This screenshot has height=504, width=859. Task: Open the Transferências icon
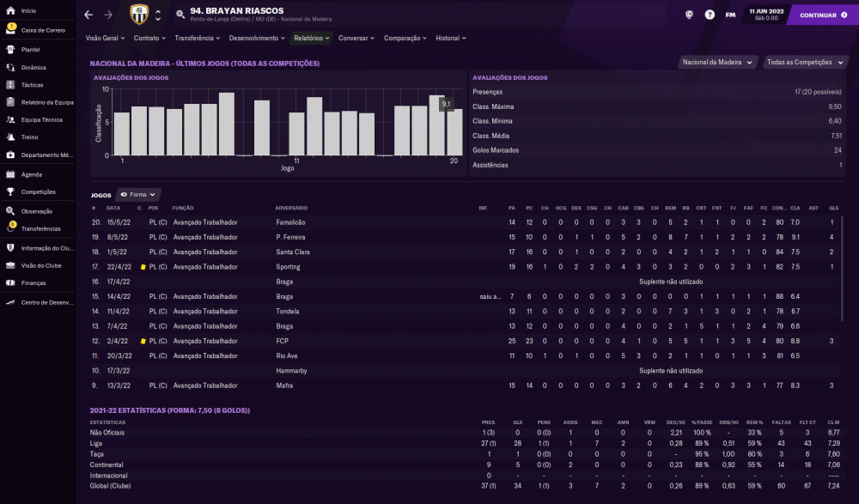(10, 228)
